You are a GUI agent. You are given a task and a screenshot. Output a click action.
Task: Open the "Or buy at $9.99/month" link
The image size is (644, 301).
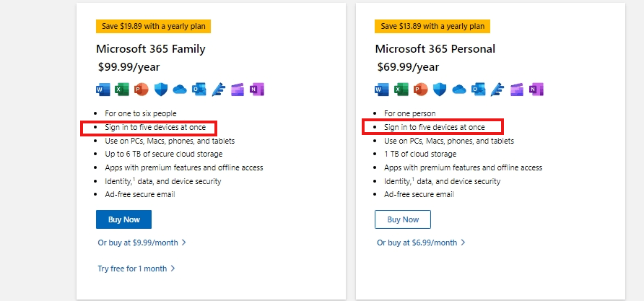click(x=142, y=243)
